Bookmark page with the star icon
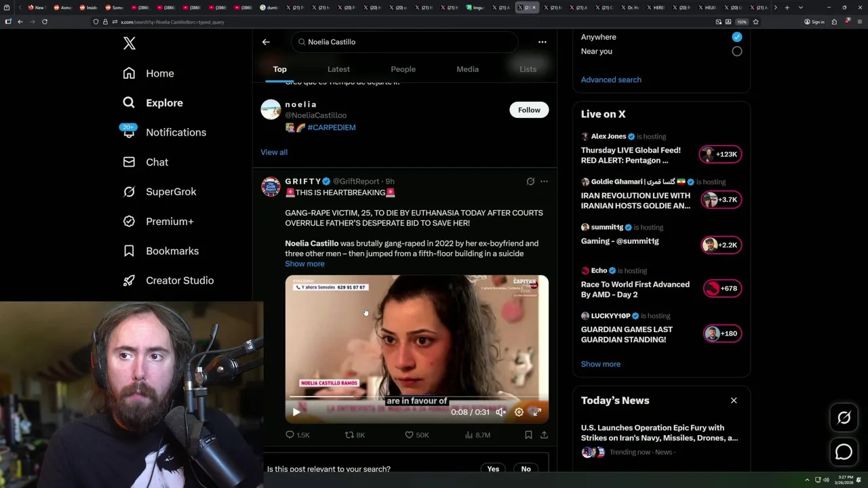 [755, 22]
